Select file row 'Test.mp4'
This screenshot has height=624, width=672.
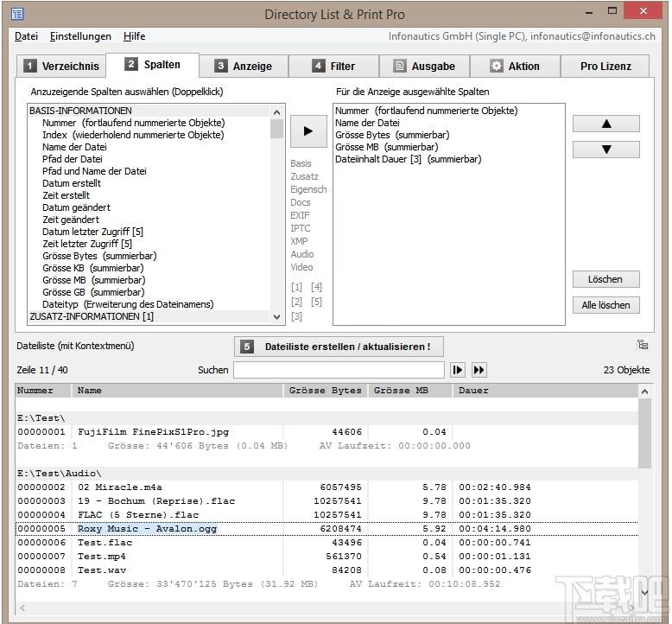[326, 557]
